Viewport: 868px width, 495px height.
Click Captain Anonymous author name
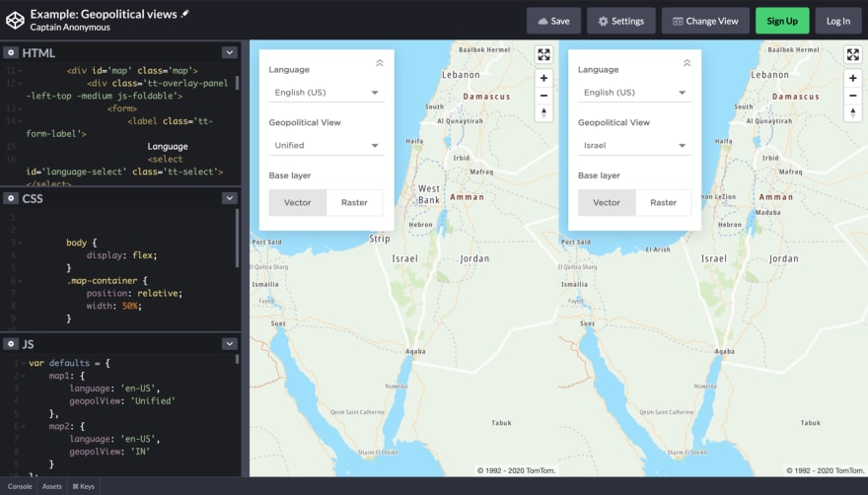(70, 28)
